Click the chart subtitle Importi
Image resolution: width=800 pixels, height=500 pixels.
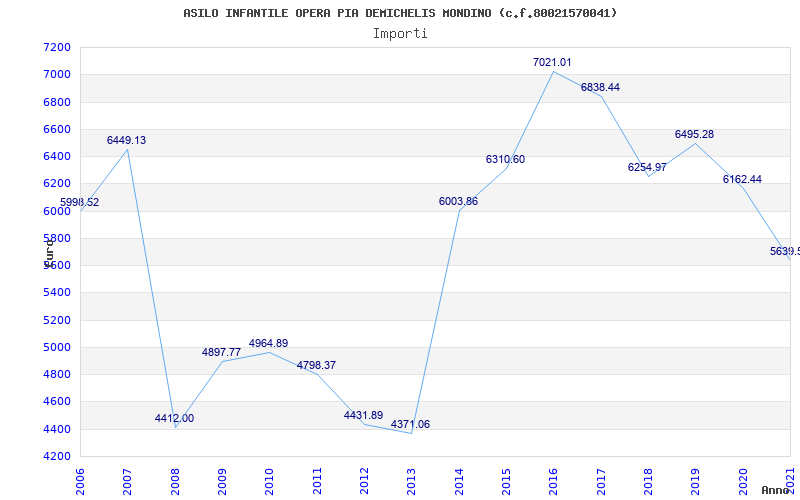pos(400,34)
